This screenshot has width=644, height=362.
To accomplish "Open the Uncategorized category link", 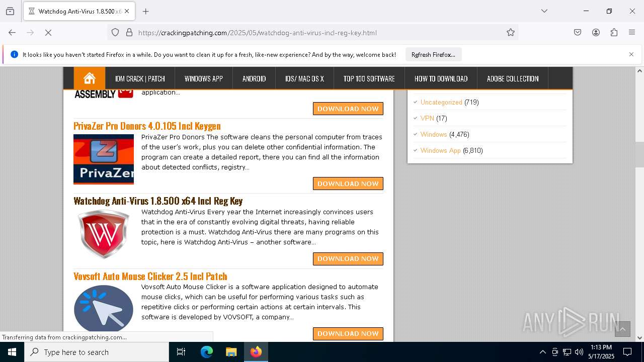I will (x=441, y=102).
